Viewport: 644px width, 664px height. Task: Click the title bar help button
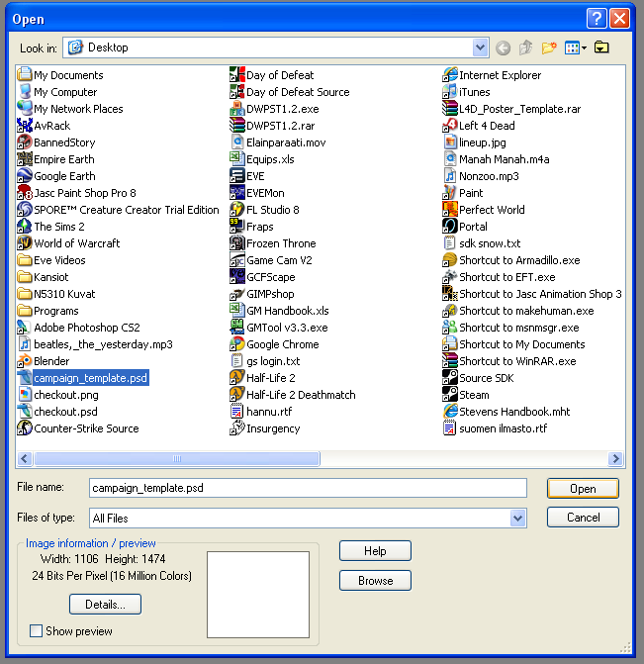coord(597,19)
